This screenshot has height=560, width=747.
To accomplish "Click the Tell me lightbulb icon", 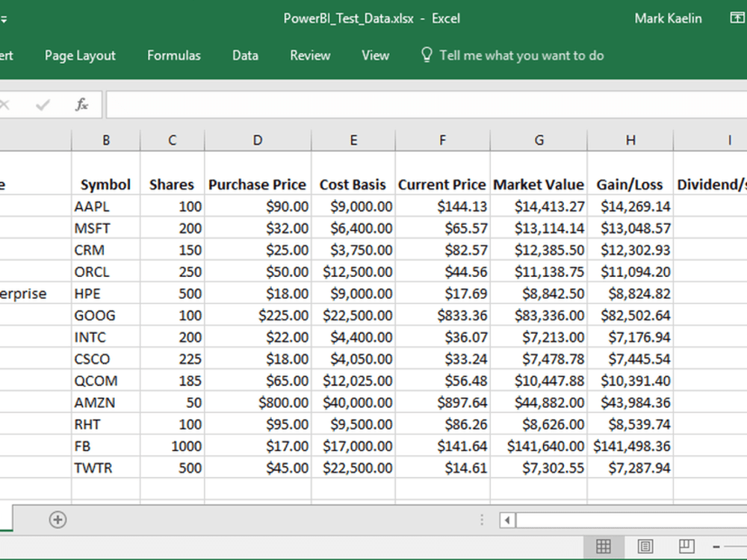I will [427, 55].
